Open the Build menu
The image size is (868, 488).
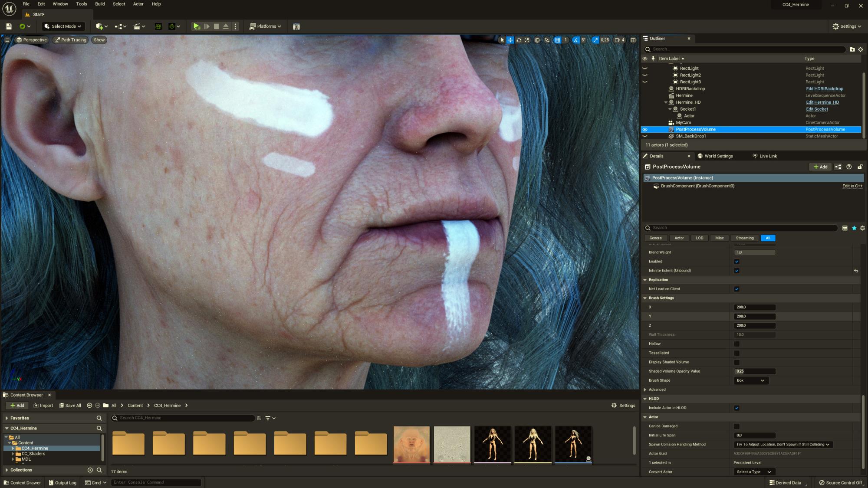pos(100,4)
